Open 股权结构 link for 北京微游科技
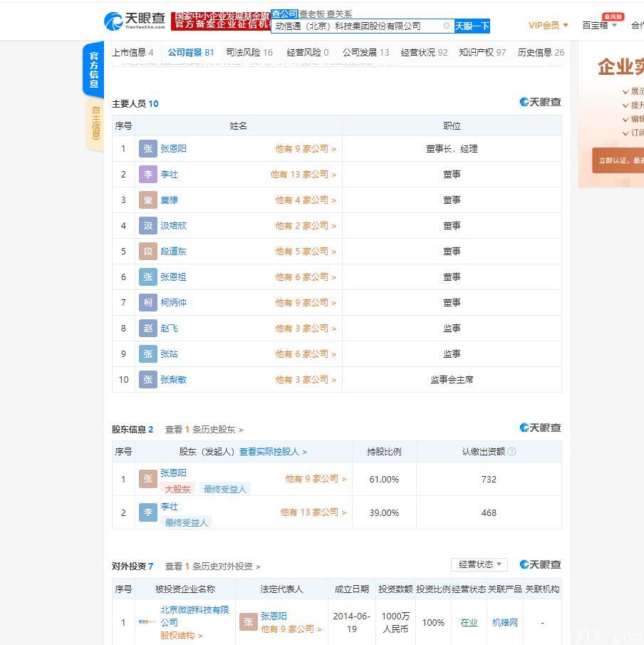Viewport: 644px width, 645px height. tap(182, 636)
